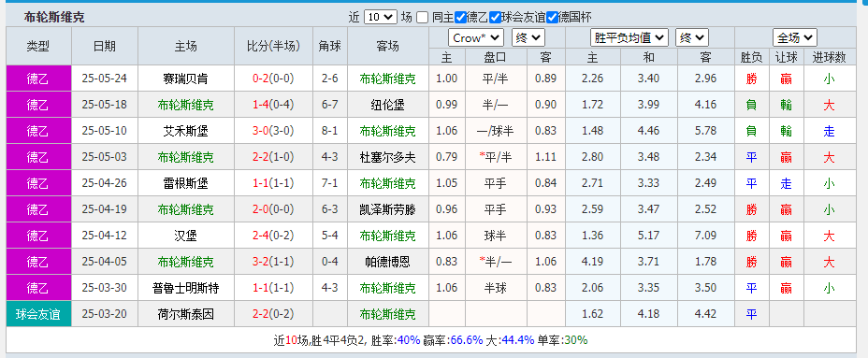The width and height of the screenshot is (868, 358).
Task: Open away team 纽伦堡
Action: coord(387,105)
